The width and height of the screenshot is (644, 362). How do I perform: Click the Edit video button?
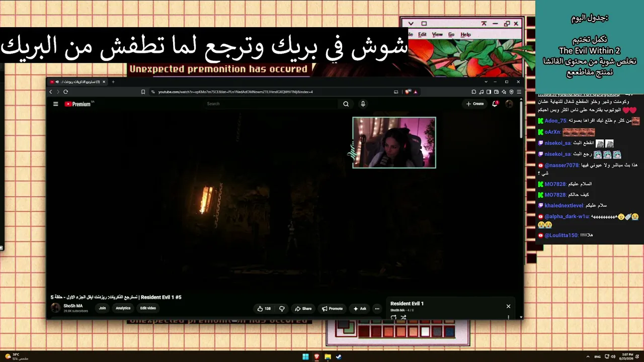coord(148,308)
